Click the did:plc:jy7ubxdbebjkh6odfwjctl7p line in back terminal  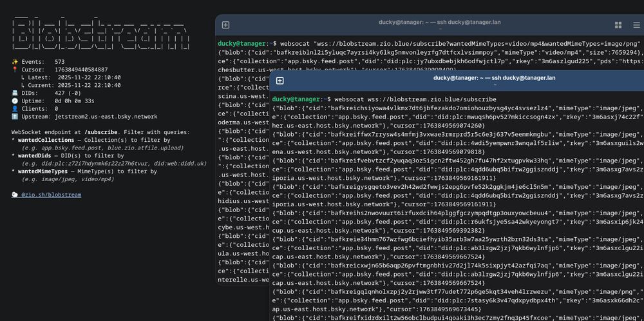click(x=431, y=61)
